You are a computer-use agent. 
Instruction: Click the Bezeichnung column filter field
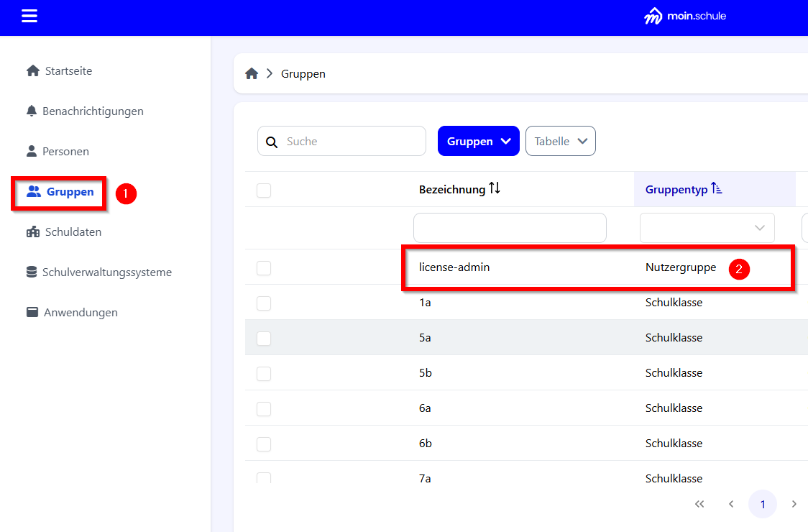pos(510,228)
